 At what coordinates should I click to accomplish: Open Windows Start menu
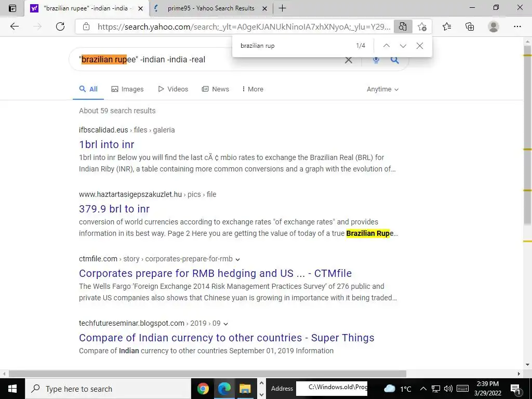(12, 389)
